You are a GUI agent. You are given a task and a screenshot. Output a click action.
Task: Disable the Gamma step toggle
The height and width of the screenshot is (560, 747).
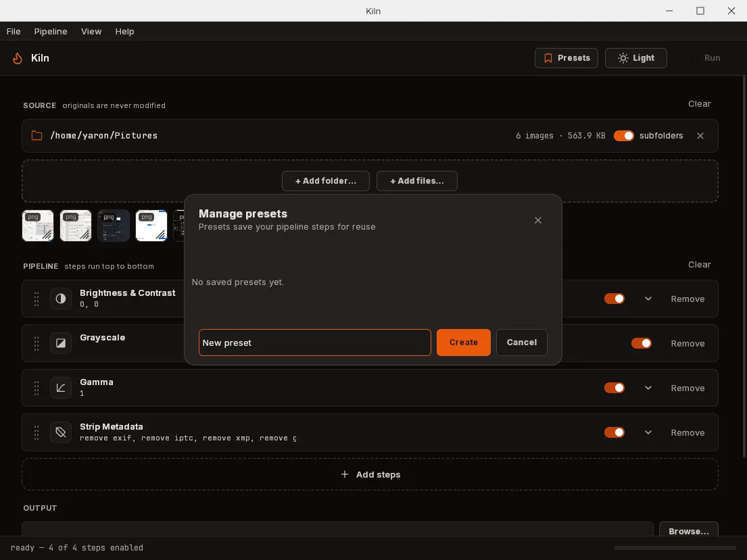614,388
